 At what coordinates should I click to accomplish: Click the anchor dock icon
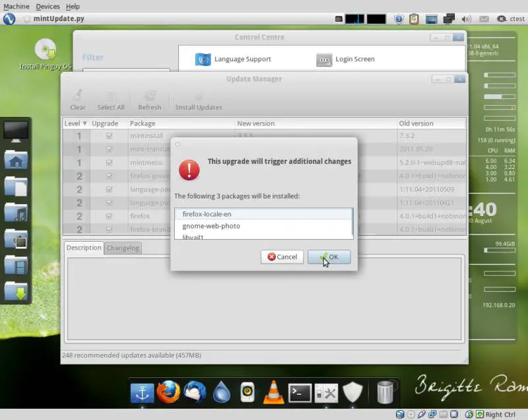coord(142,393)
